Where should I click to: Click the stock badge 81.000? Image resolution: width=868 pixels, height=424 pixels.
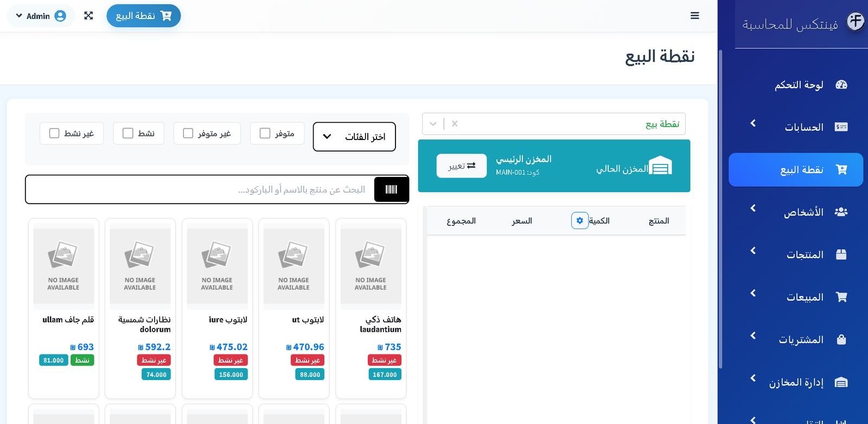click(x=54, y=360)
